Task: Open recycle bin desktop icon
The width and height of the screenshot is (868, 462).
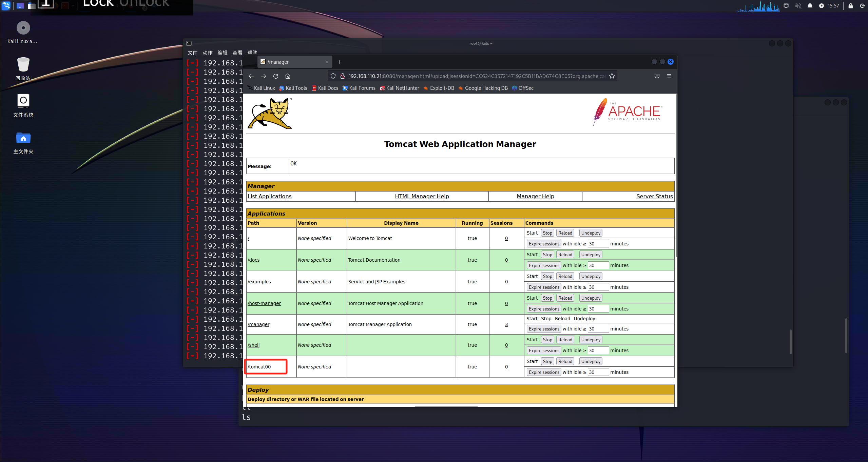Action: tap(23, 65)
